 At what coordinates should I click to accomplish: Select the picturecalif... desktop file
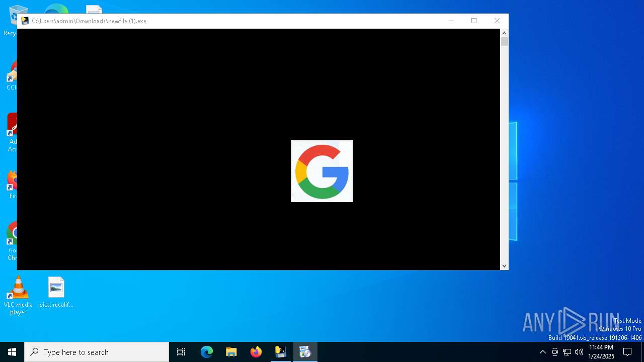click(x=56, y=292)
